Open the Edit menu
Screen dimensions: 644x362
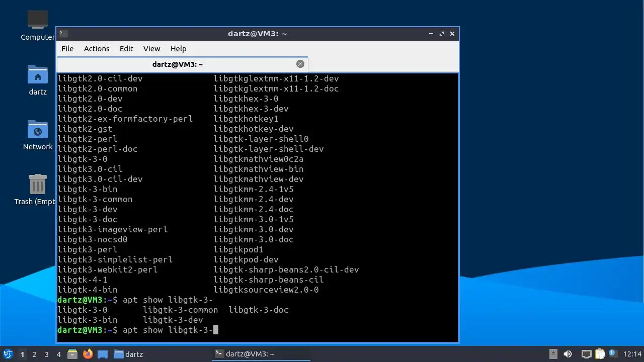coord(126,49)
